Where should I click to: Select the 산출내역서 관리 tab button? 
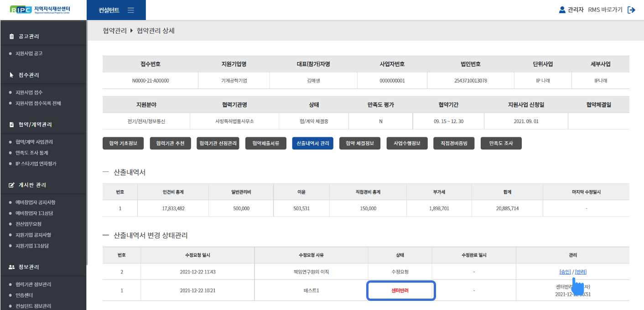[312, 144]
